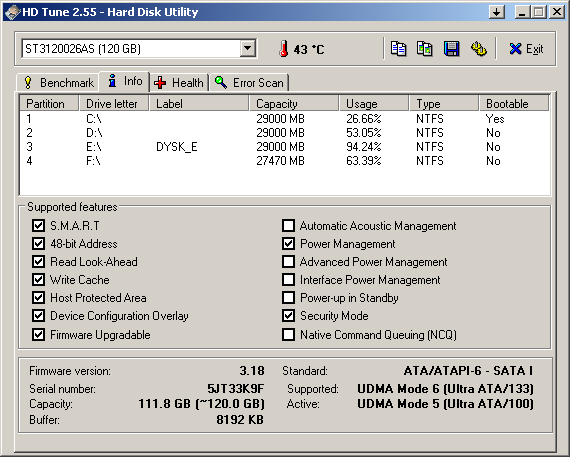Click the floppy disk save icon

click(x=451, y=49)
